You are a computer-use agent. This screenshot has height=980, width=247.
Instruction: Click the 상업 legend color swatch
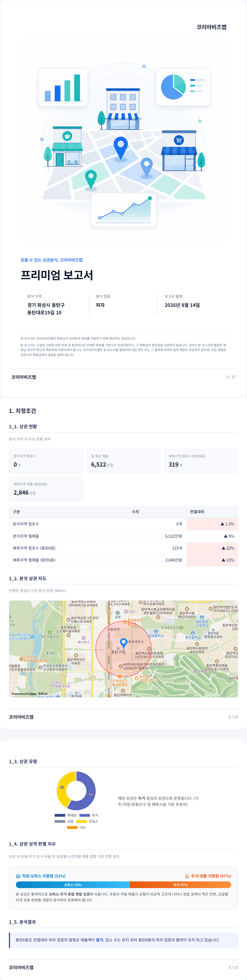(x=60, y=821)
